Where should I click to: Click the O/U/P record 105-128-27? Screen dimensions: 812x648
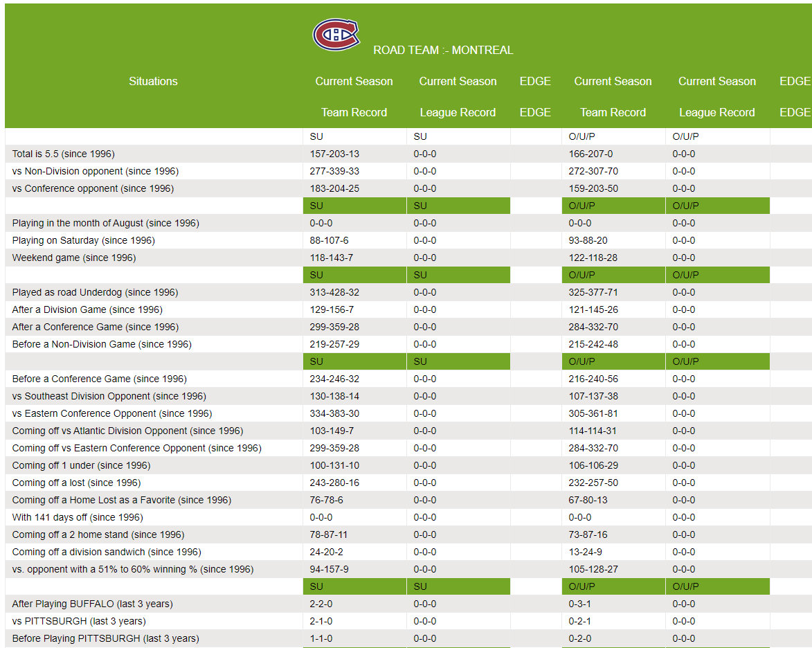[x=593, y=569]
